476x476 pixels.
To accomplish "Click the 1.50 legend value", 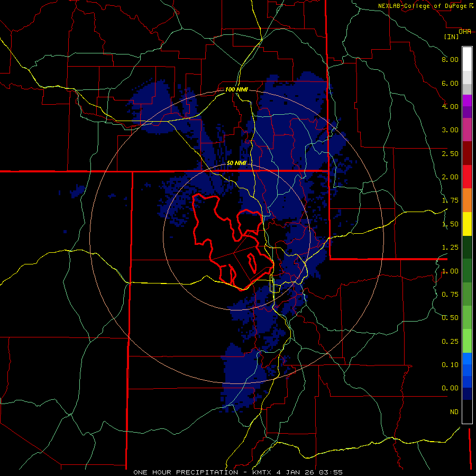I will [x=450, y=224].
